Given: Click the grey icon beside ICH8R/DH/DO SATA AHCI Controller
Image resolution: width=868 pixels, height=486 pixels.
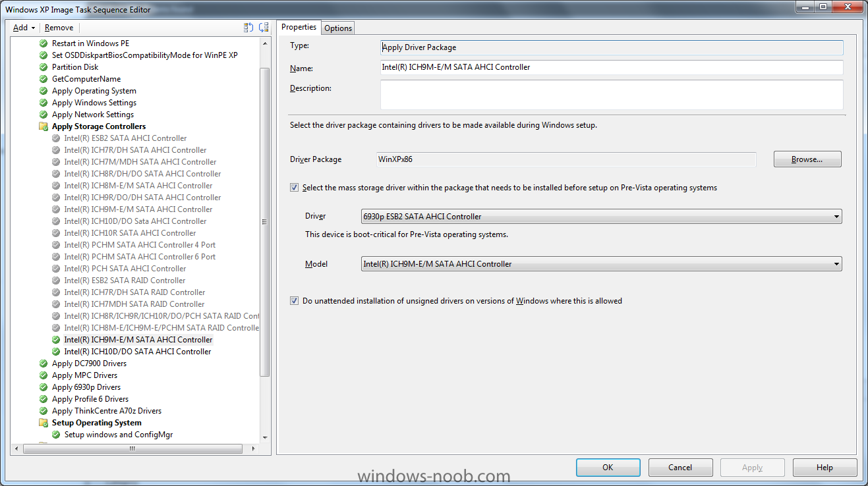Looking at the screenshot, I should click(x=56, y=174).
